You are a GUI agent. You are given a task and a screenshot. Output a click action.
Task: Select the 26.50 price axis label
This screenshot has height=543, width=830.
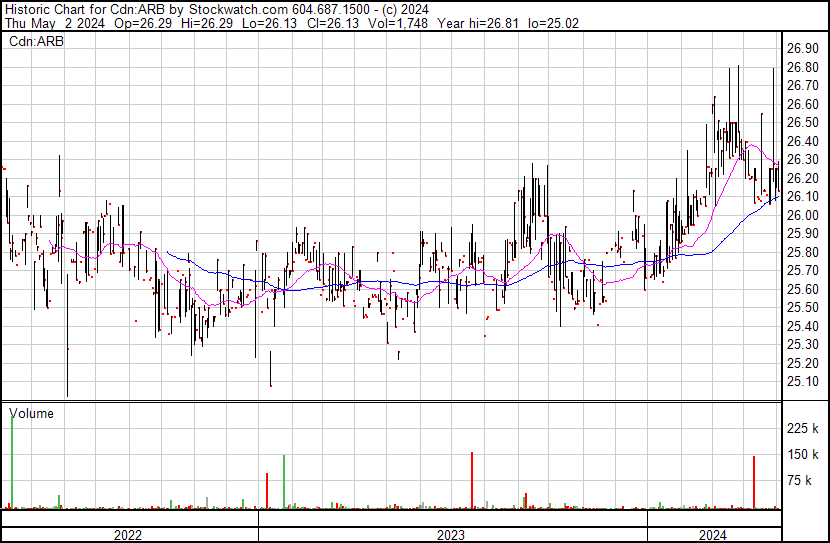(x=802, y=123)
